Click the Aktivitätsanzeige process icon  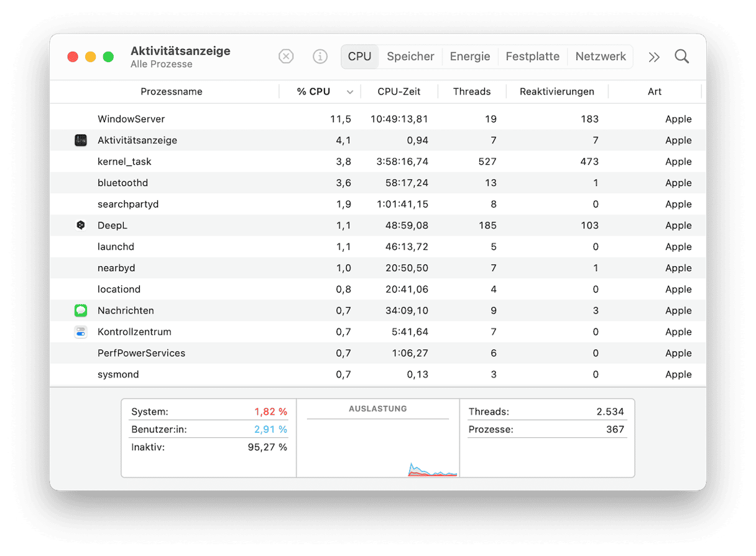81,141
